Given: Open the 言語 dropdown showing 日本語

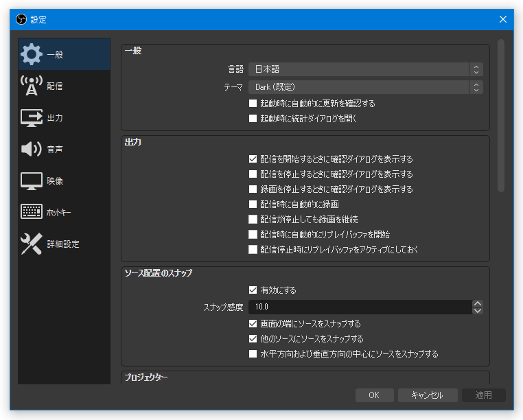Looking at the screenshot, I should click(x=366, y=69).
